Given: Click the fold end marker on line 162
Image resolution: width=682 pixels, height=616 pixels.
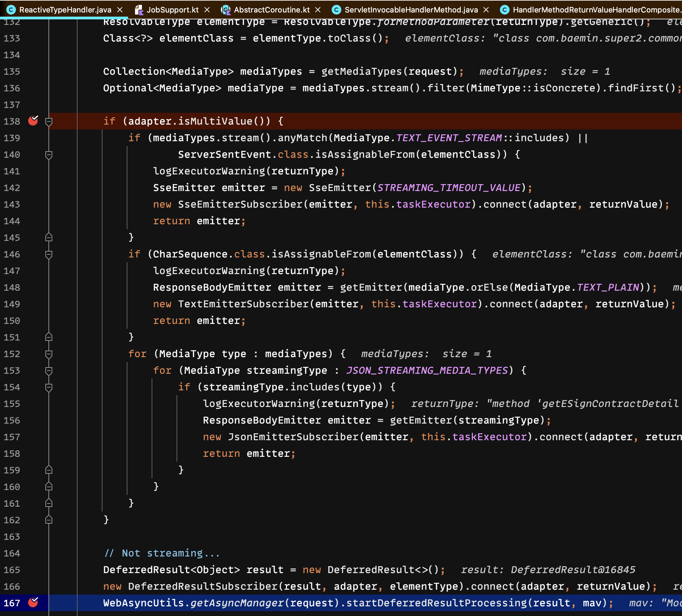Looking at the screenshot, I should [49, 520].
